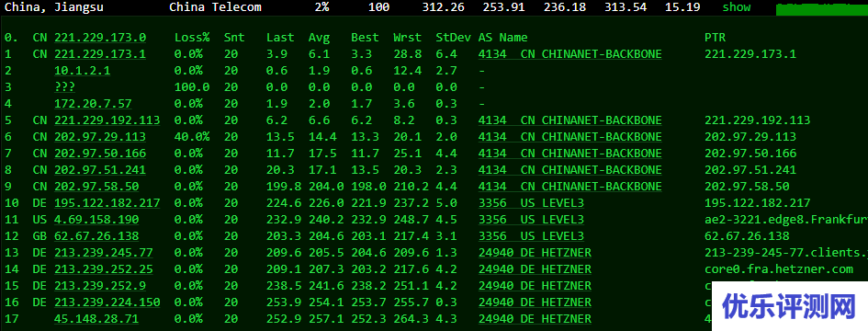Open IP link 213.239.224.150
868x331 pixels.
pyautogui.click(x=107, y=302)
